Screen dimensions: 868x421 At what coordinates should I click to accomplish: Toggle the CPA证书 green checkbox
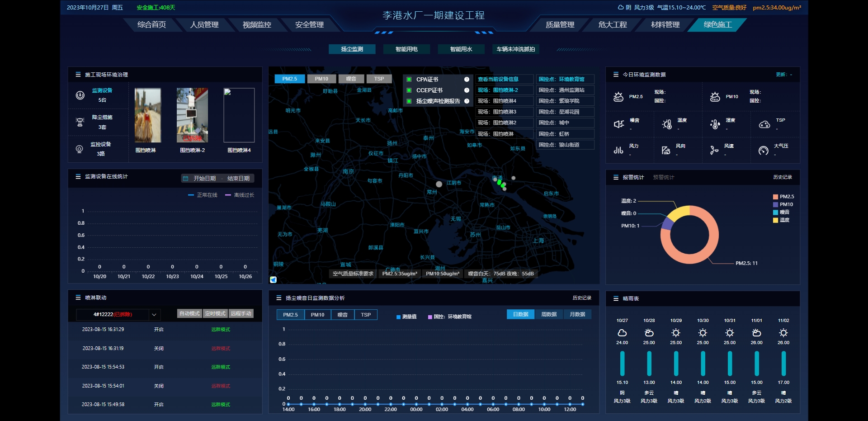409,79
